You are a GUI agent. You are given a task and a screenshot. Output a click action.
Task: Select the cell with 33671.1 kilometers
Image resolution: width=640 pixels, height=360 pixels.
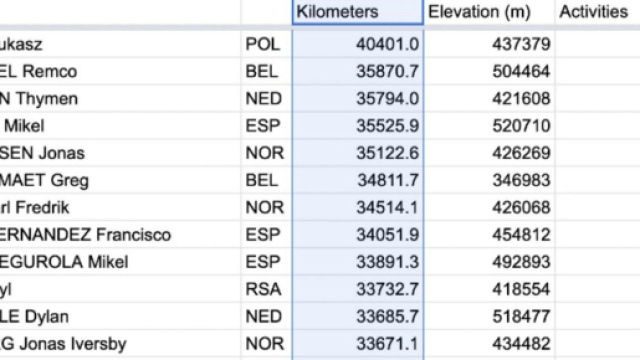coord(358,344)
